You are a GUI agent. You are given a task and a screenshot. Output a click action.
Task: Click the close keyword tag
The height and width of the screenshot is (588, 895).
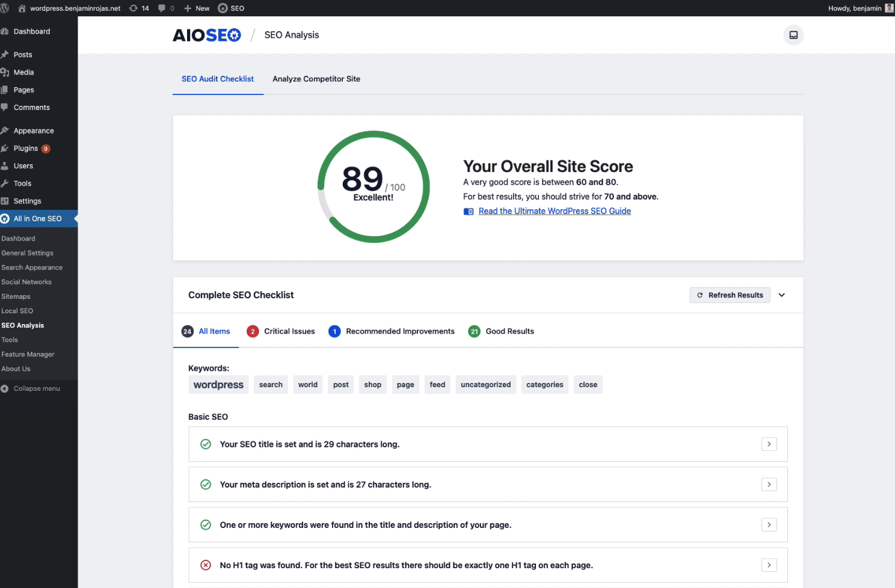click(588, 385)
